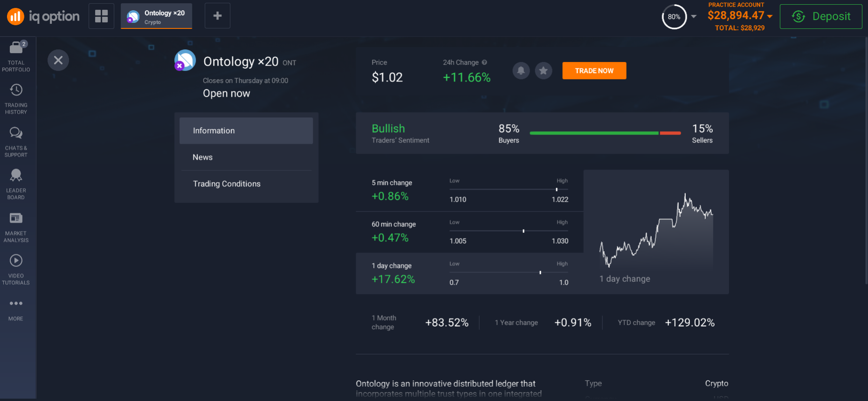The width and height of the screenshot is (868, 401).
Task: Select Trading Conditions menu item
Action: [x=246, y=184]
